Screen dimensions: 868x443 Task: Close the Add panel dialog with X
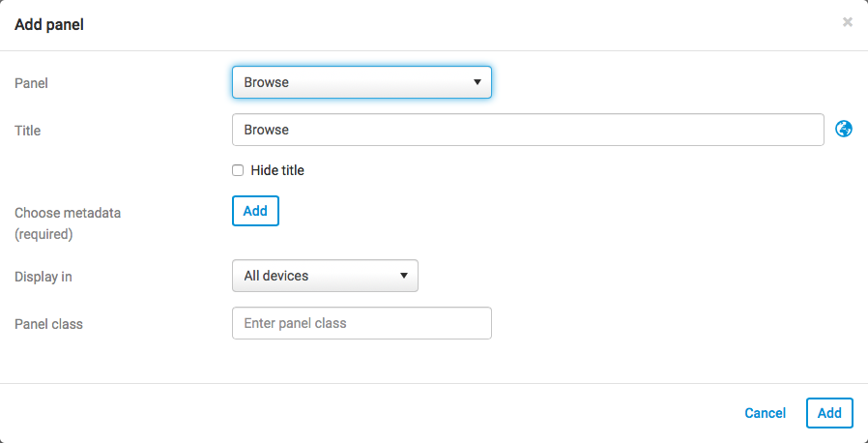click(x=848, y=22)
